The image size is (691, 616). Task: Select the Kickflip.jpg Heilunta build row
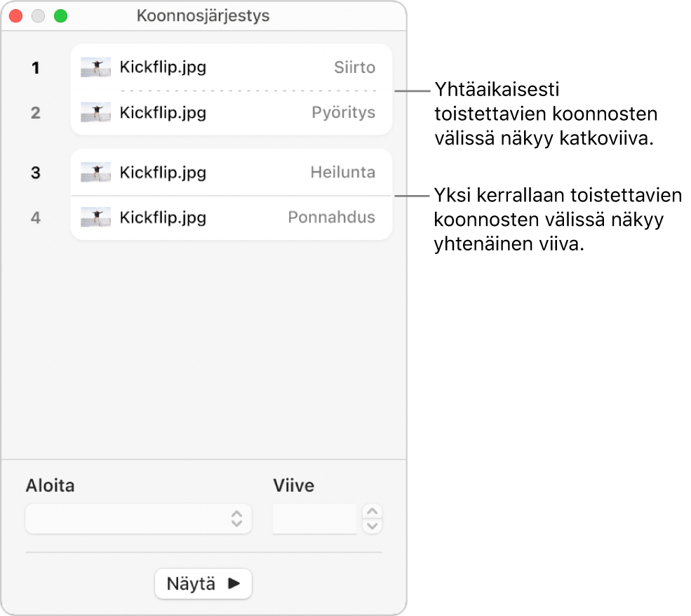(x=231, y=173)
